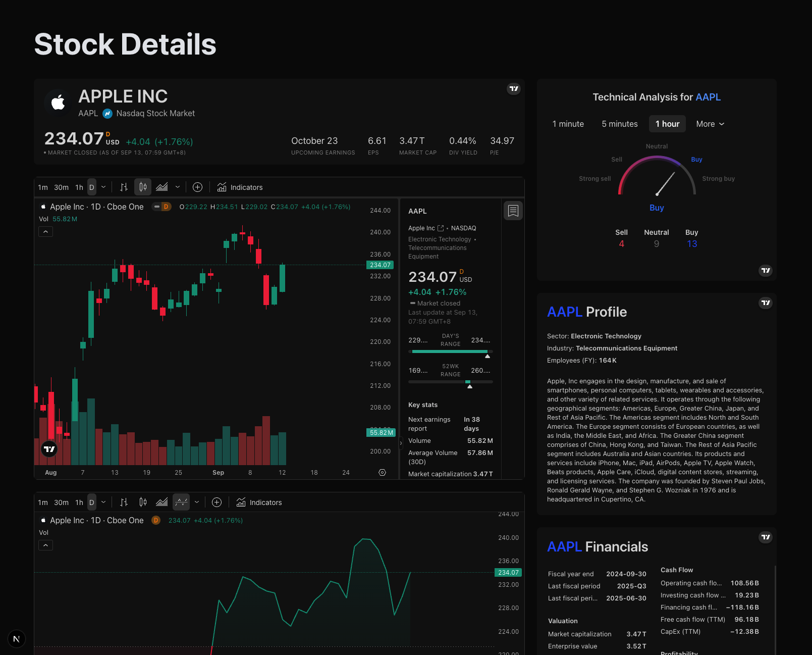Switch candlestick chart to 30m interval
The width and height of the screenshot is (812, 655).
62,187
